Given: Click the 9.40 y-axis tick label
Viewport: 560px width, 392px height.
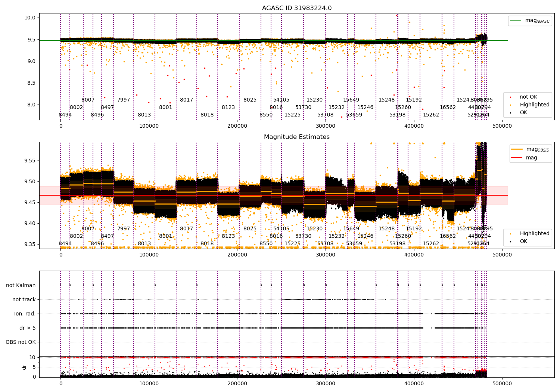Looking at the screenshot, I should (x=30, y=224).
